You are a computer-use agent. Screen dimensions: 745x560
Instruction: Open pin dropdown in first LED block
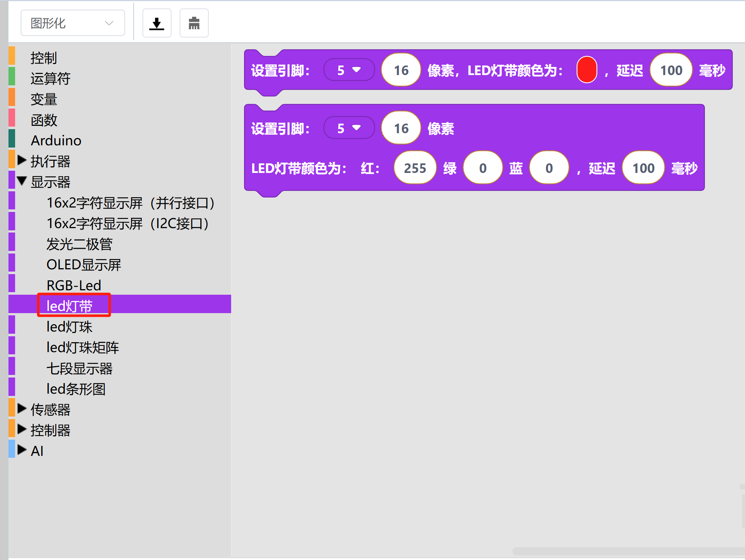coord(349,70)
